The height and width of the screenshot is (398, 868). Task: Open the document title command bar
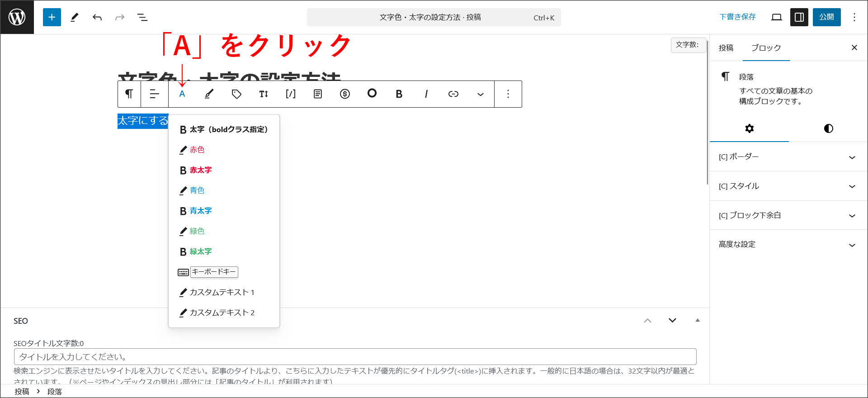coord(434,17)
